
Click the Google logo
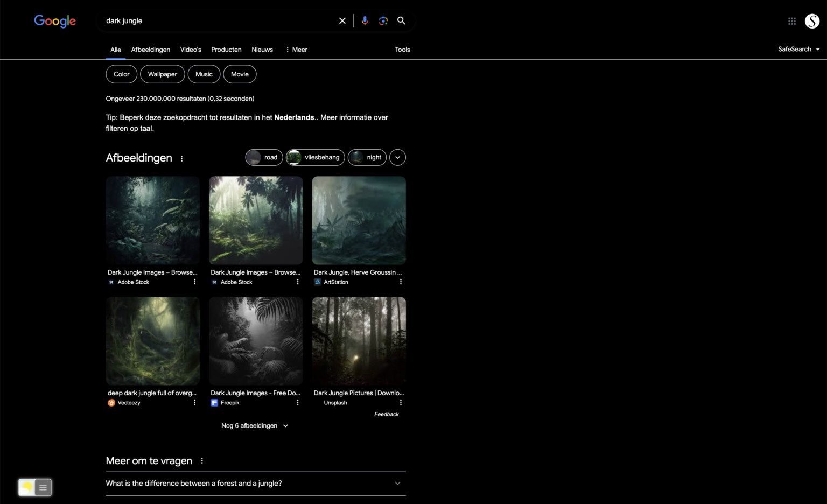click(54, 21)
